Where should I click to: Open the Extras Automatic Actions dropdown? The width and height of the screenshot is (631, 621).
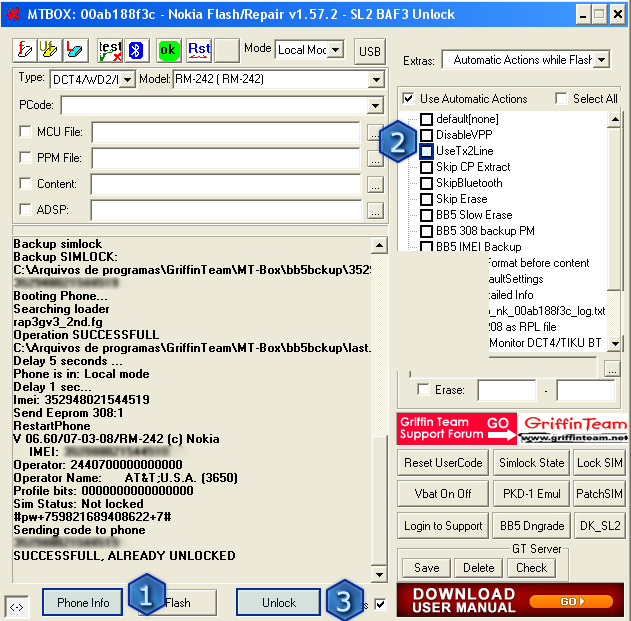tap(602, 60)
